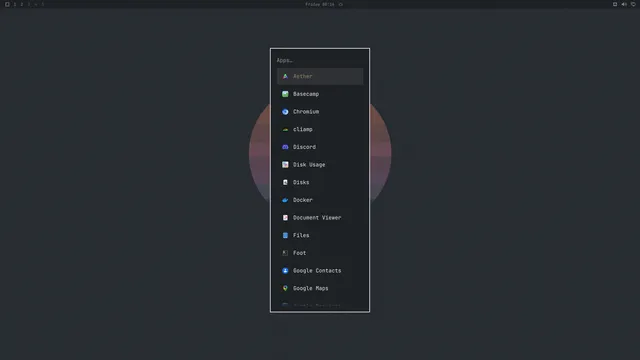Click the Disks app icon
Screen dimensions: 640x360
pos(285,182)
